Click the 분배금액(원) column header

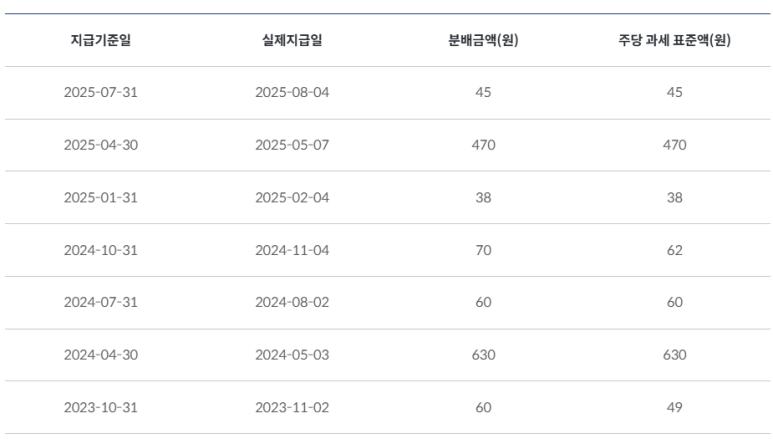click(x=483, y=40)
